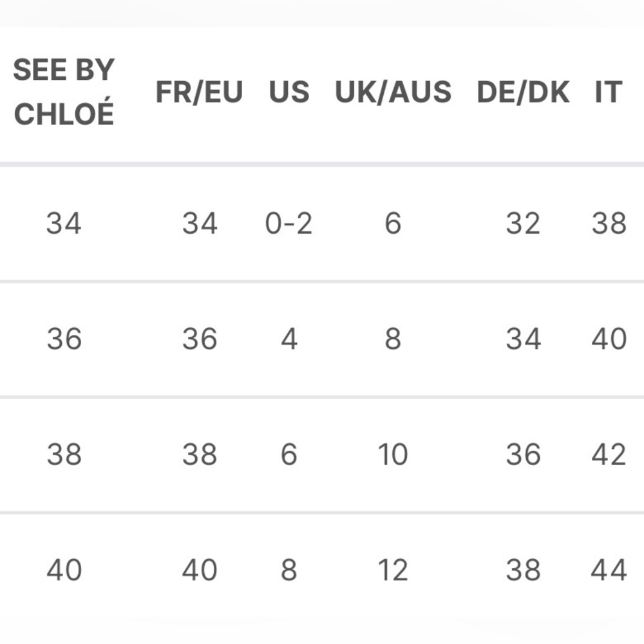Select IT size 38 cell

pos(609,223)
